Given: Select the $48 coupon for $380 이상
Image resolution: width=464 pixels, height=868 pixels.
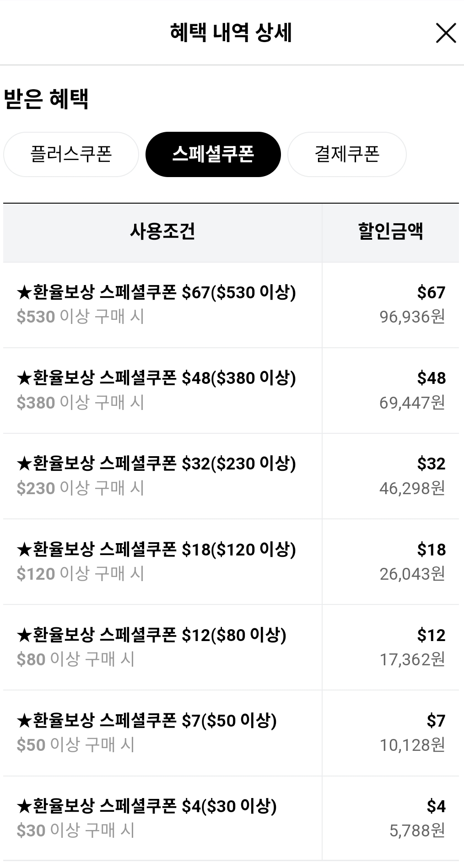Looking at the screenshot, I should pos(156,378).
